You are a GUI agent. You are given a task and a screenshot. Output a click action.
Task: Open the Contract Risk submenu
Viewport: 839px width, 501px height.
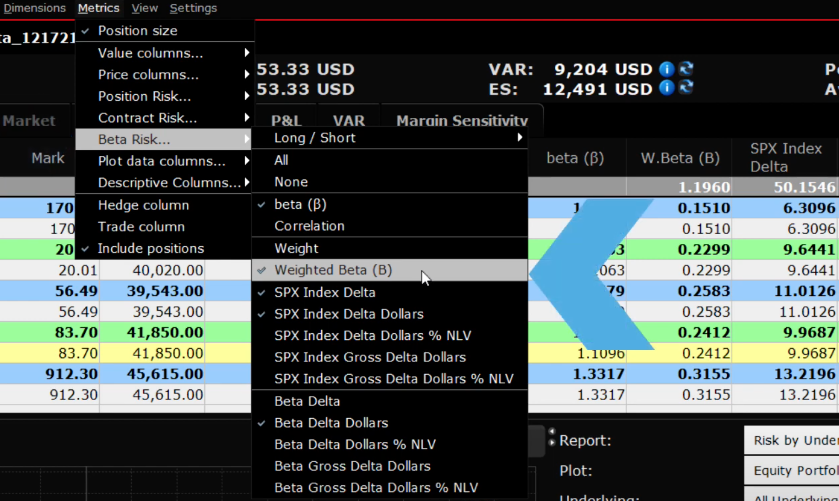click(147, 118)
